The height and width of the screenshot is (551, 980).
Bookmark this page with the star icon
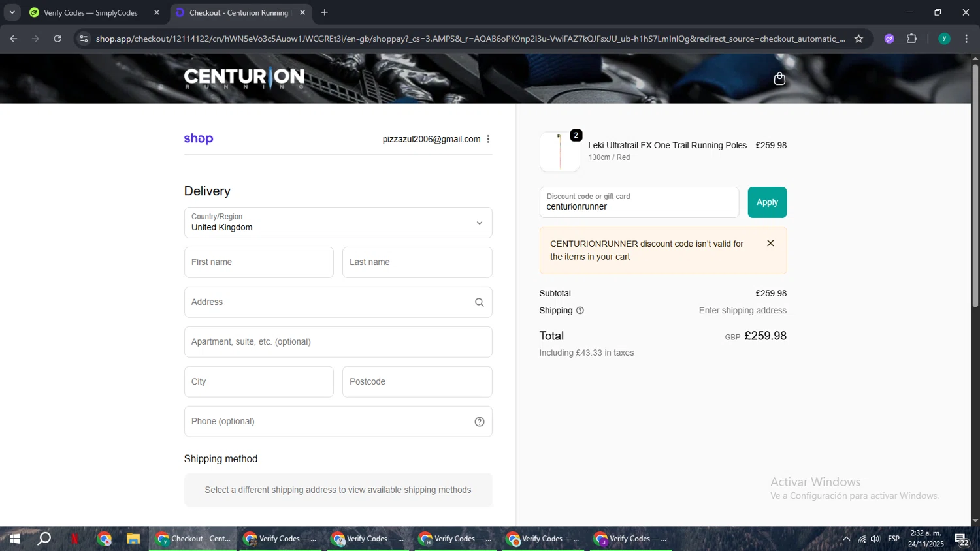[858, 39]
